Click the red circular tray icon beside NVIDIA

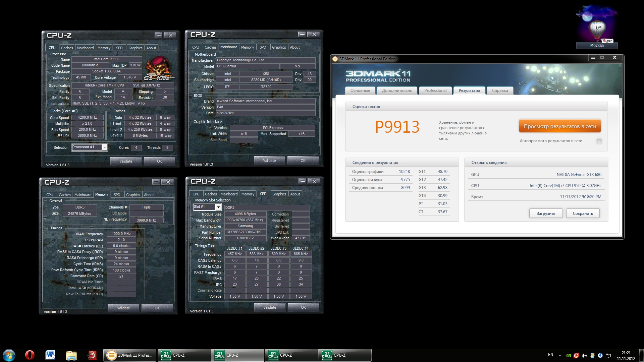(x=576, y=355)
